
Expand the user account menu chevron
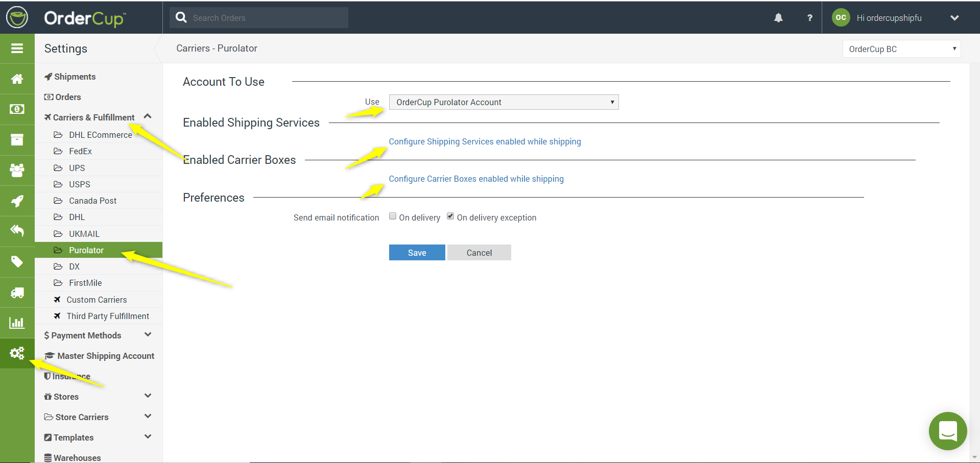(x=954, y=18)
